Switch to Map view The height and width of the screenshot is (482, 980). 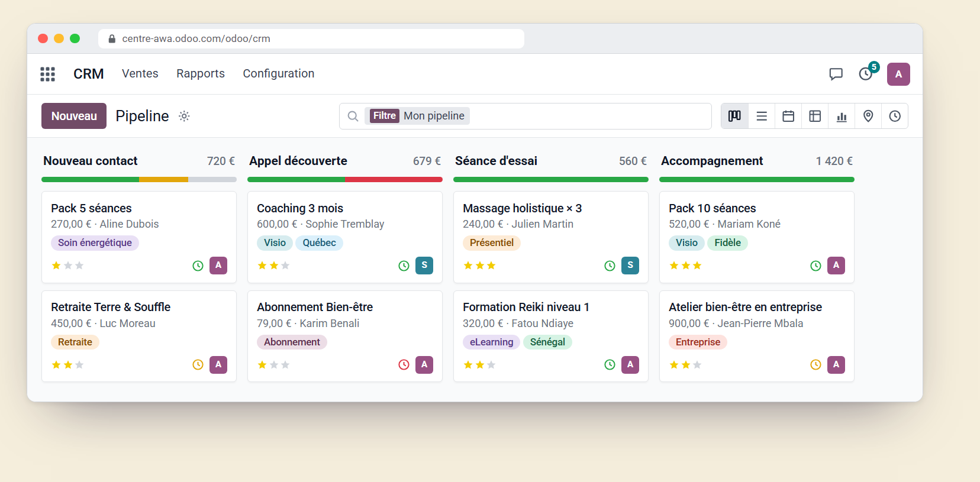click(868, 116)
